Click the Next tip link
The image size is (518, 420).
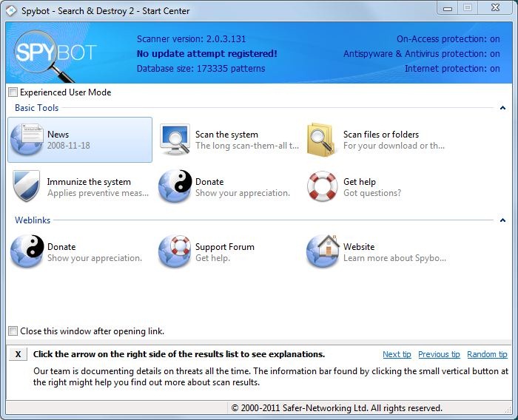click(397, 354)
